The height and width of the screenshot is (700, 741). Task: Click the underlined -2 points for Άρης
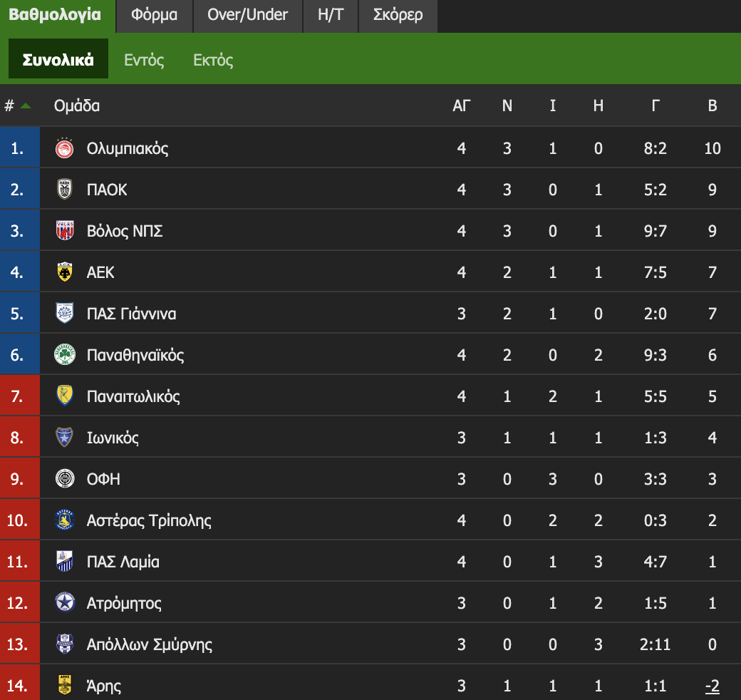(x=712, y=686)
